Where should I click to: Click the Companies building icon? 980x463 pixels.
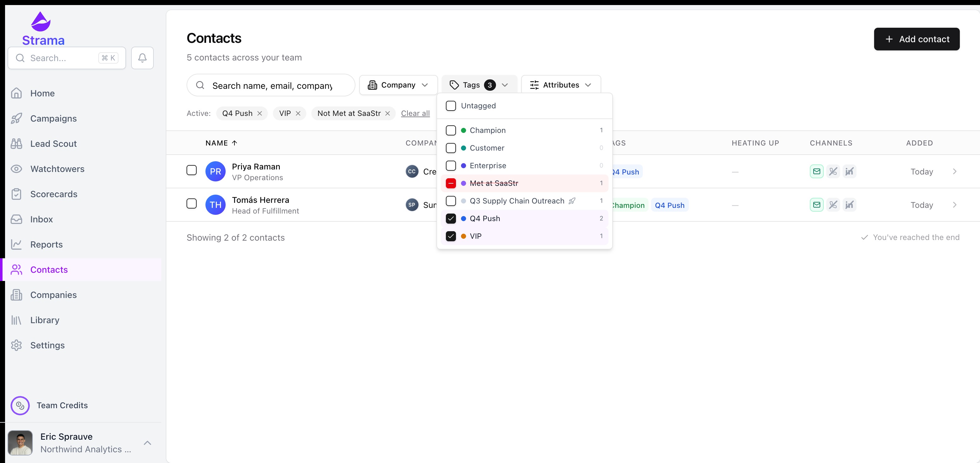[16, 294]
